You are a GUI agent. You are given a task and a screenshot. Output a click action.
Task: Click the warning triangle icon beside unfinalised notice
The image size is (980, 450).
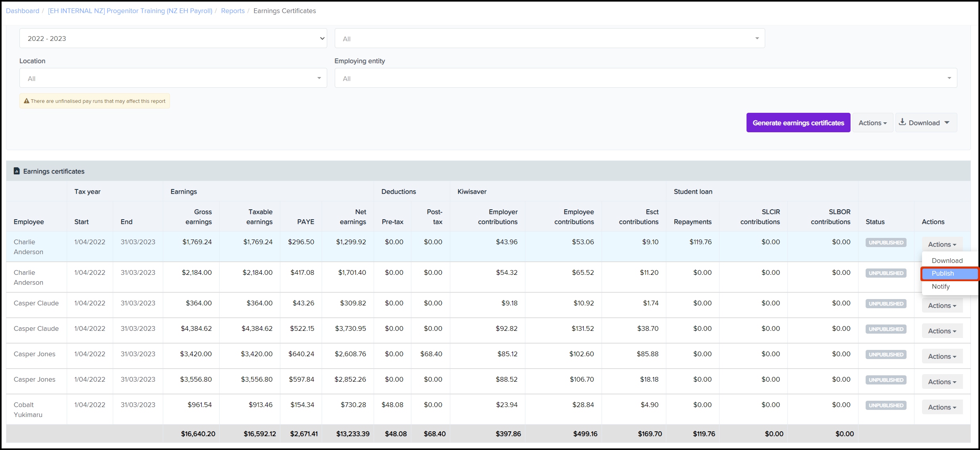click(x=27, y=101)
